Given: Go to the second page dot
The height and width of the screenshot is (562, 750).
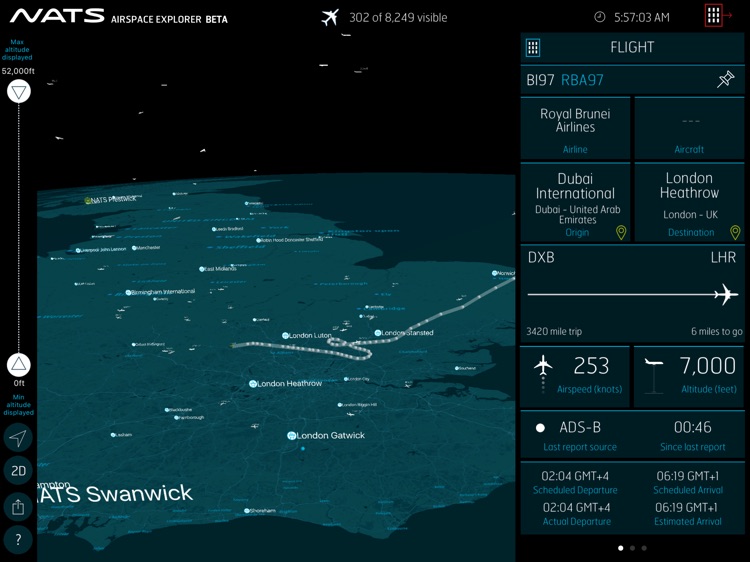Looking at the screenshot, I should pyautogui.click(x=632, y=548).
